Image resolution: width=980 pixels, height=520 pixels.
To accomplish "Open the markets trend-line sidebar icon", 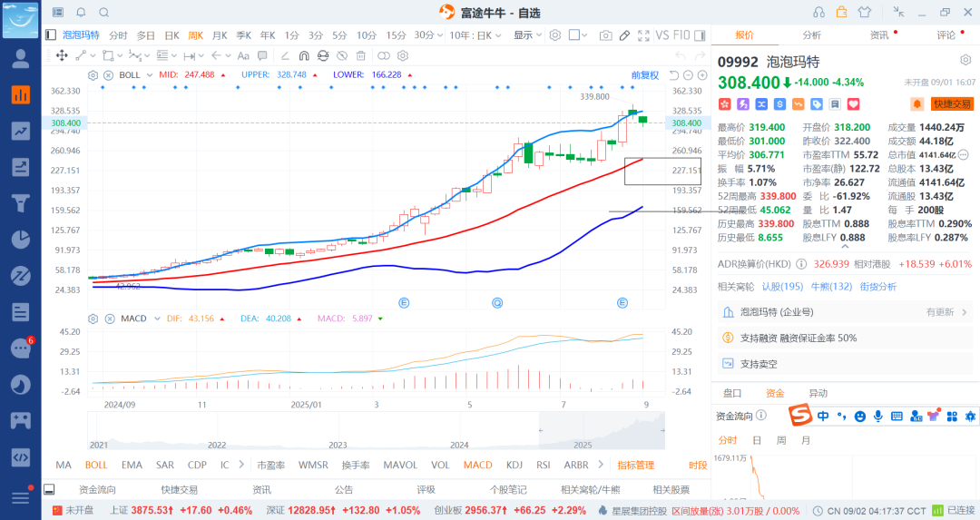I will (x=21, y=131).
